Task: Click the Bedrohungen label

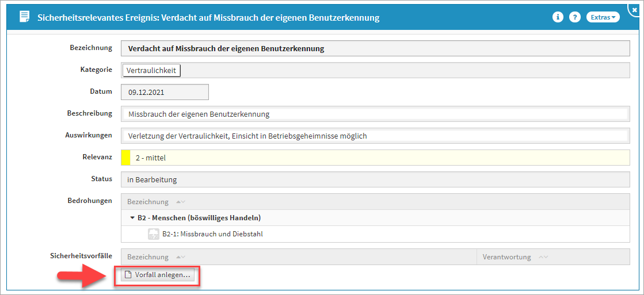Action: point(90,201)
